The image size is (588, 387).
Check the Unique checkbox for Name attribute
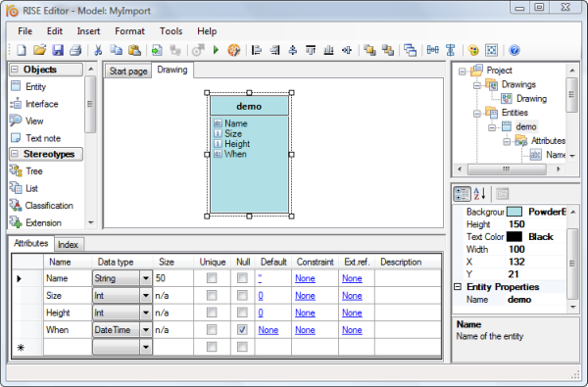pos(212,278)
